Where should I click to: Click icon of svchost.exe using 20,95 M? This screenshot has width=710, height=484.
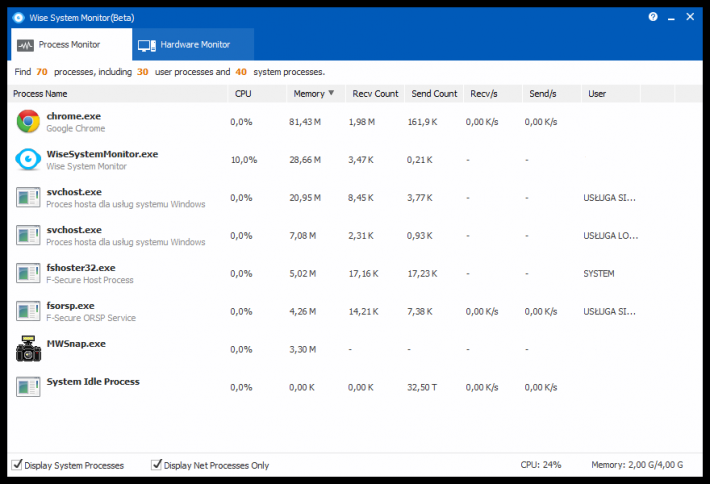[x=28, y=197]
